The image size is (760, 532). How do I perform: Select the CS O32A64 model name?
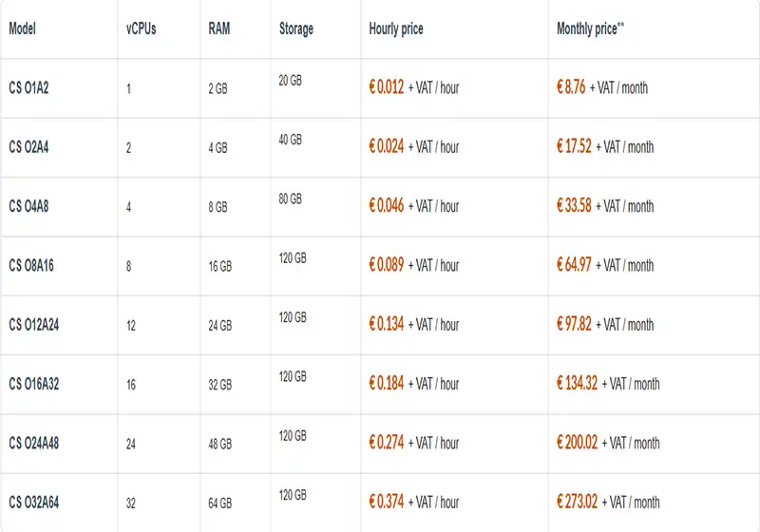point(35,502)
